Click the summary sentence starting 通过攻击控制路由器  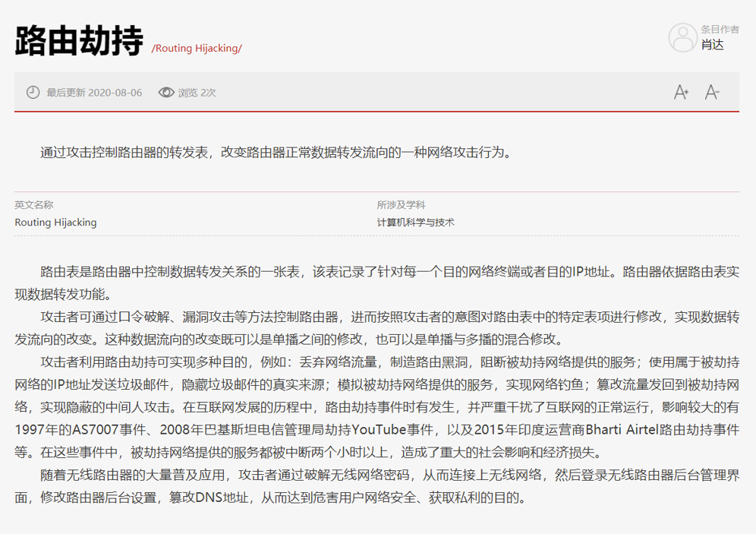click(276, 153)
